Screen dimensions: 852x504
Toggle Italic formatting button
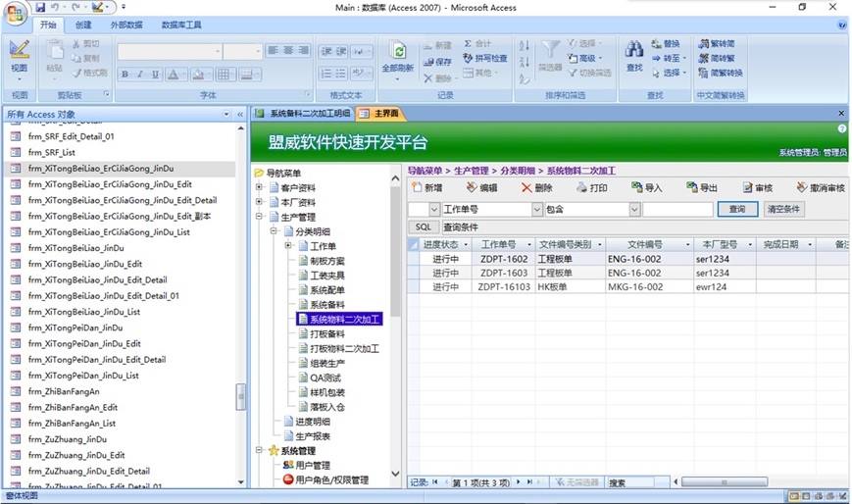(139, 74)
